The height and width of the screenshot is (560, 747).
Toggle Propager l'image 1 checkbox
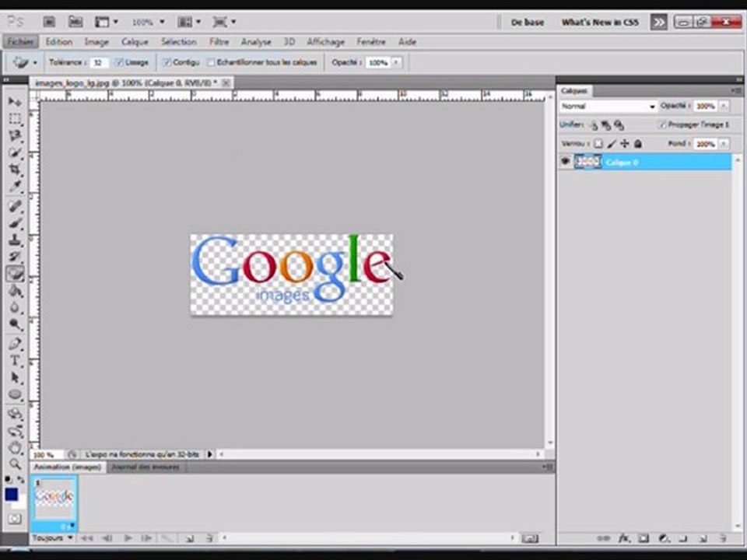point(662,124)
